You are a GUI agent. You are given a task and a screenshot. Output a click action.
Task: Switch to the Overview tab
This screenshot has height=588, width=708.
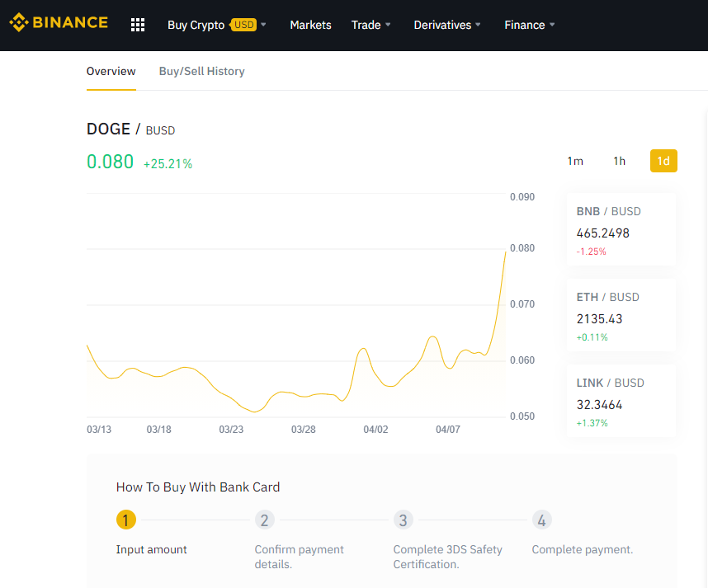[111, 71]
